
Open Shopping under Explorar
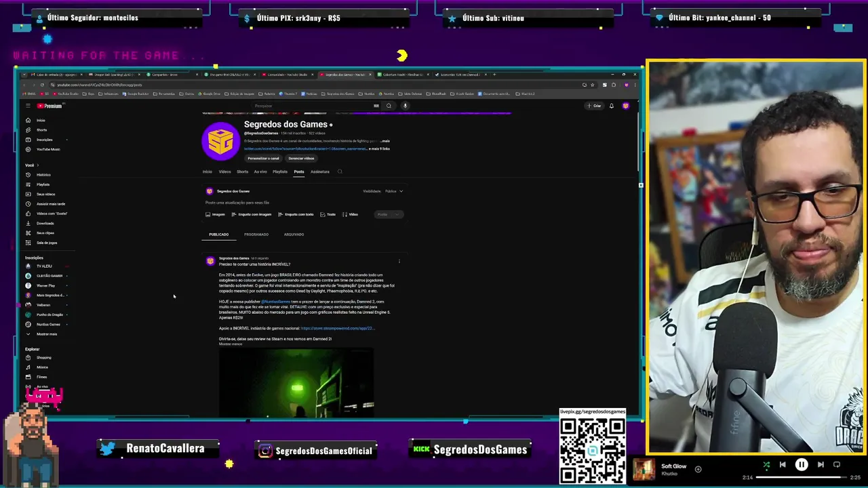pos(43,357)
